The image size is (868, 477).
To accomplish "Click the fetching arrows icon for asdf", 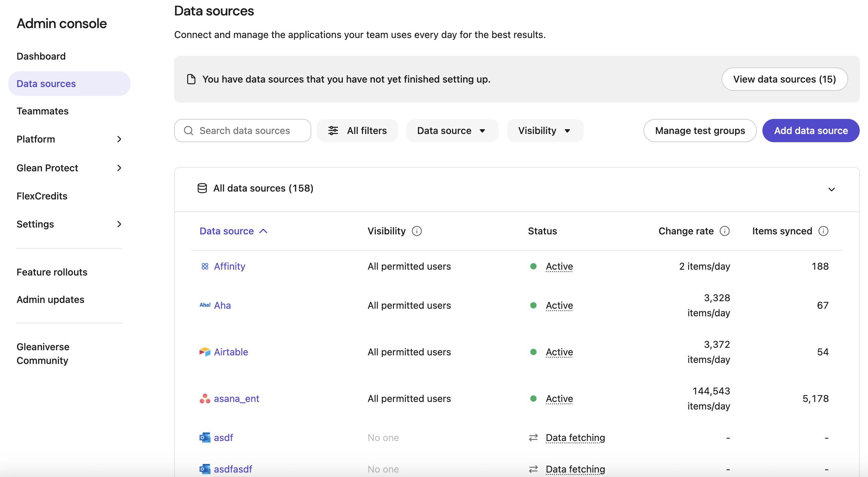I will (533, 438).
